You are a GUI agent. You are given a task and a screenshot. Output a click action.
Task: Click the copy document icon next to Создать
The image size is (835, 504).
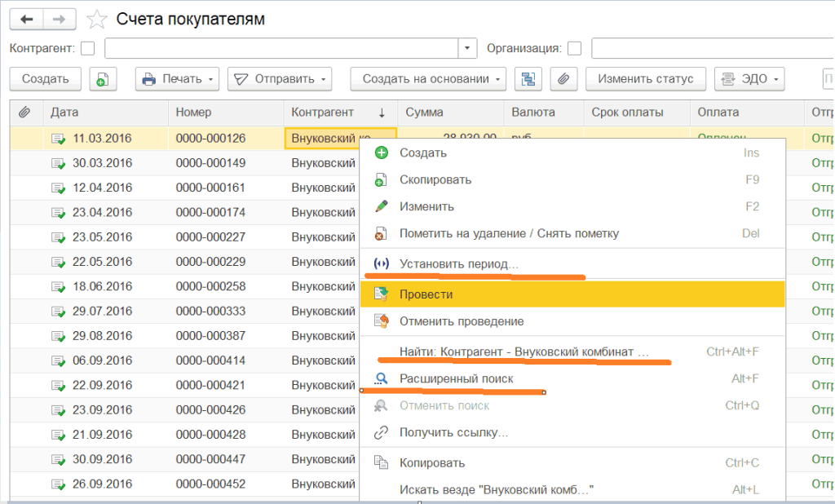click(x=103, y=79)
